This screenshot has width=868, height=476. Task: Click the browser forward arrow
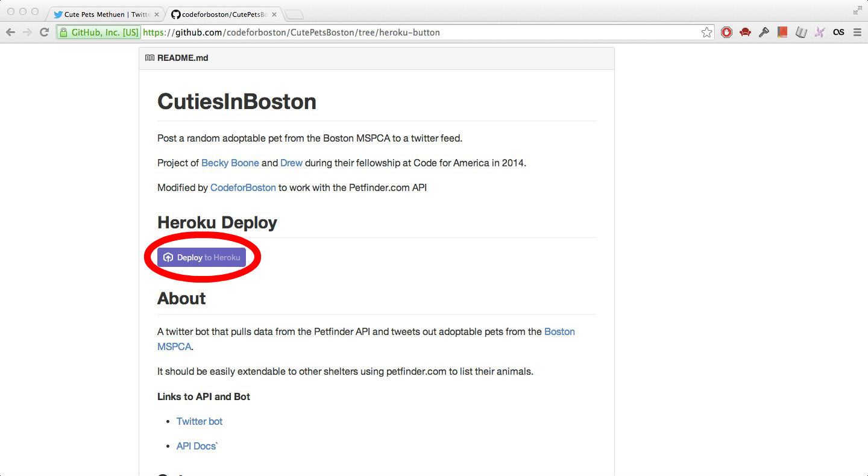click(x=27, y=33)
